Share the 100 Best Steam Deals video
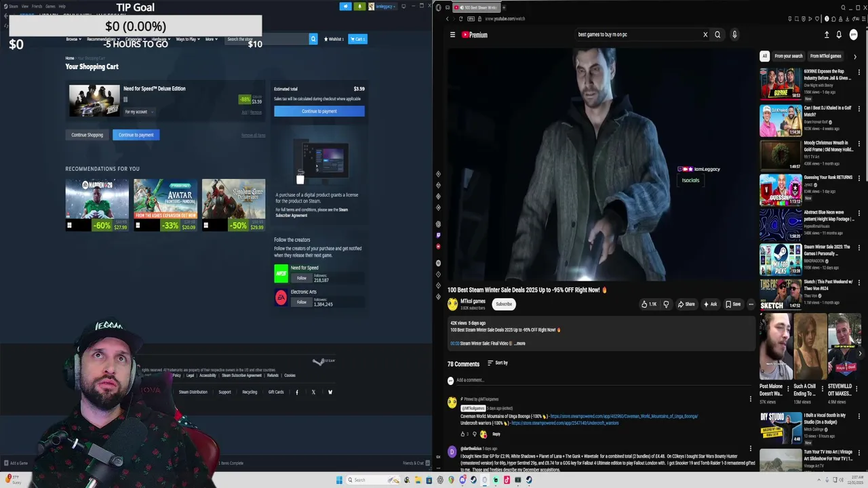 (x=686, y=304)
